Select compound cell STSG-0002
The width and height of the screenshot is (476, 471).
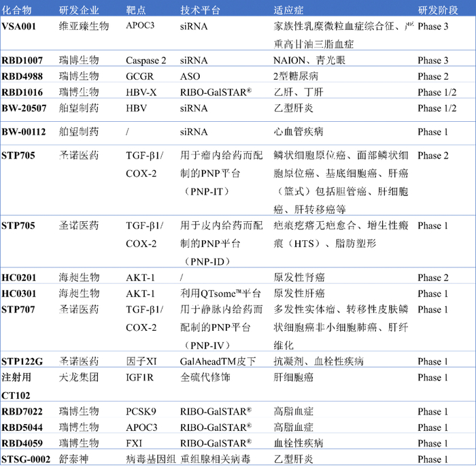tap(26, 459)
